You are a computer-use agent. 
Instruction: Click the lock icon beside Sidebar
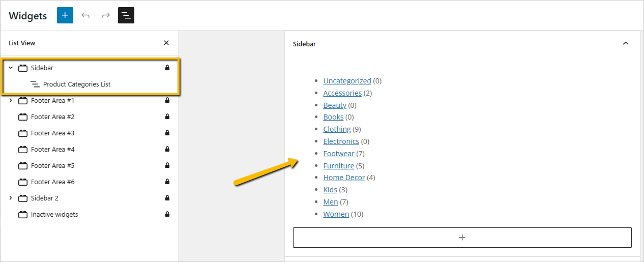pyautogui.click(x=167, y=68)
